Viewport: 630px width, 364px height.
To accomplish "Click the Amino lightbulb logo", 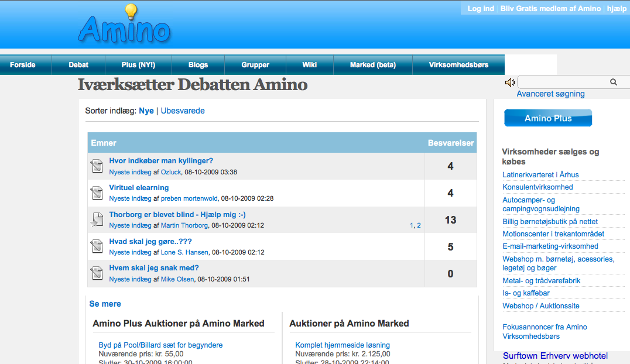I will 124,26.
